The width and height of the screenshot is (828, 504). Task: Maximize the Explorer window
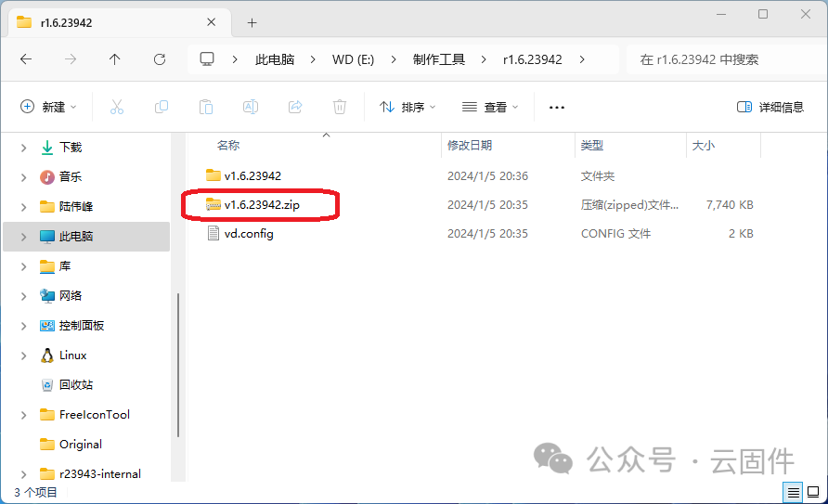pyautogui.click(x=762, y=14)
